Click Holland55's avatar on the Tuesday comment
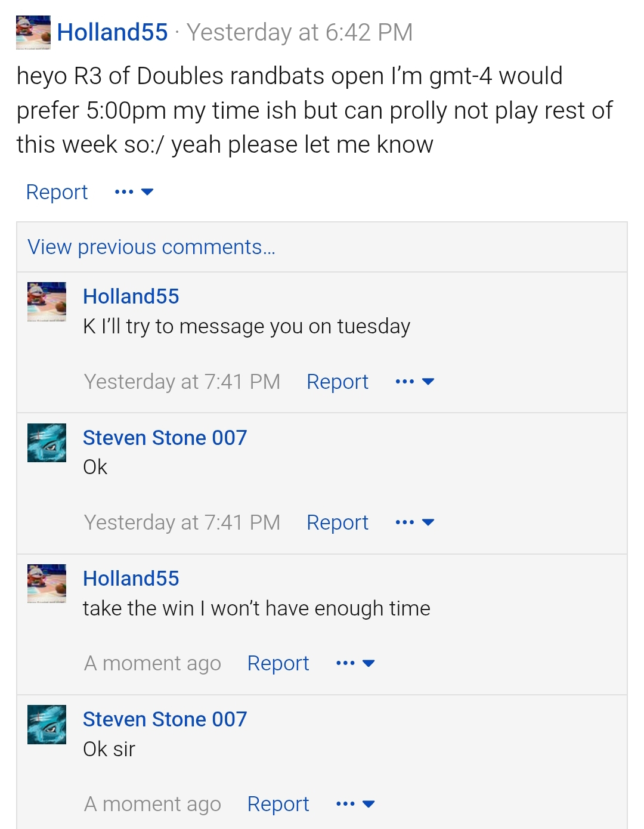644x829 pixels. click(x=47, y=302)
